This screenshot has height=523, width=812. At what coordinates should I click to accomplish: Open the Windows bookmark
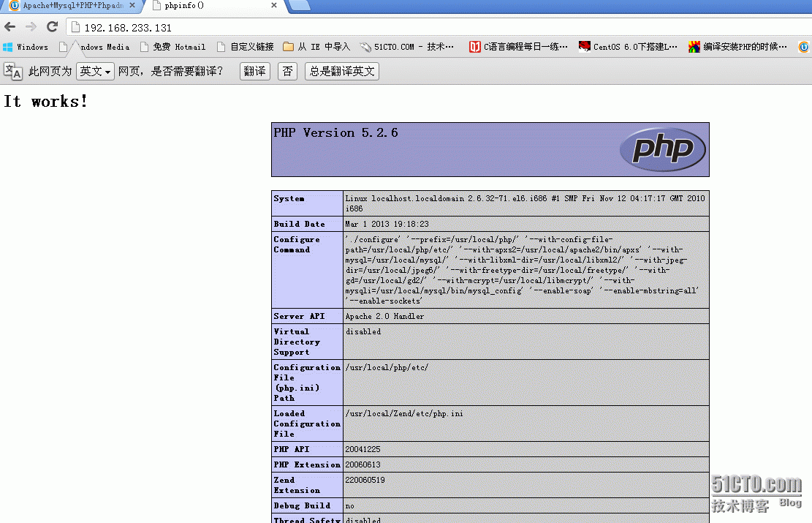click(26, 47)
